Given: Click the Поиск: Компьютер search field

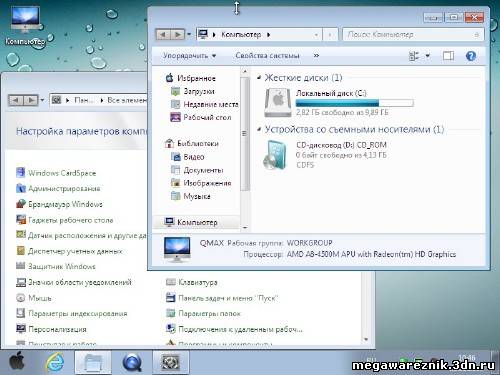Looking at the screenshot, I should coord(413,34).
